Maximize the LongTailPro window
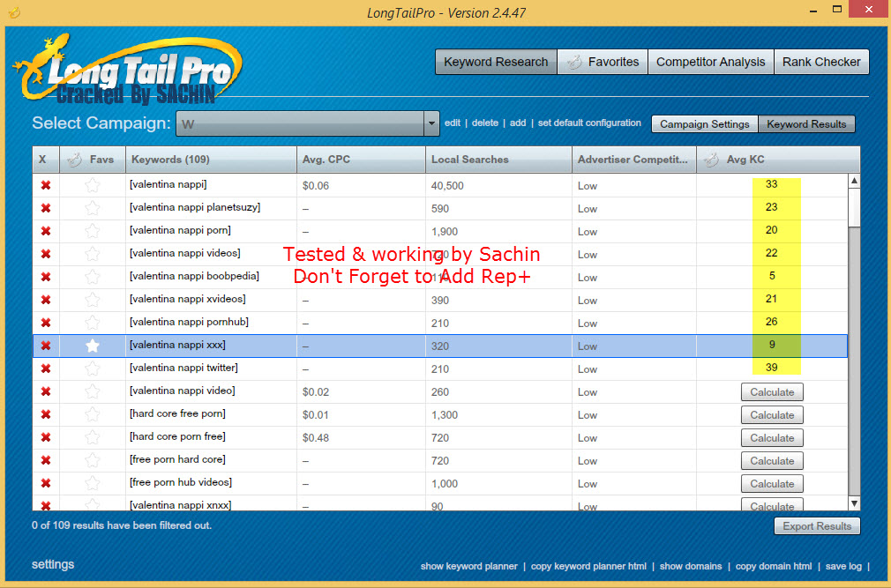The height and width of the screenshot is (588, 891). (837, 9)
